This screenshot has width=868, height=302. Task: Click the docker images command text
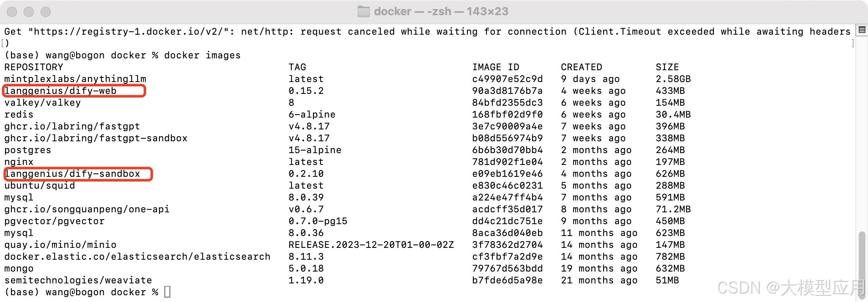coord(202,55)
